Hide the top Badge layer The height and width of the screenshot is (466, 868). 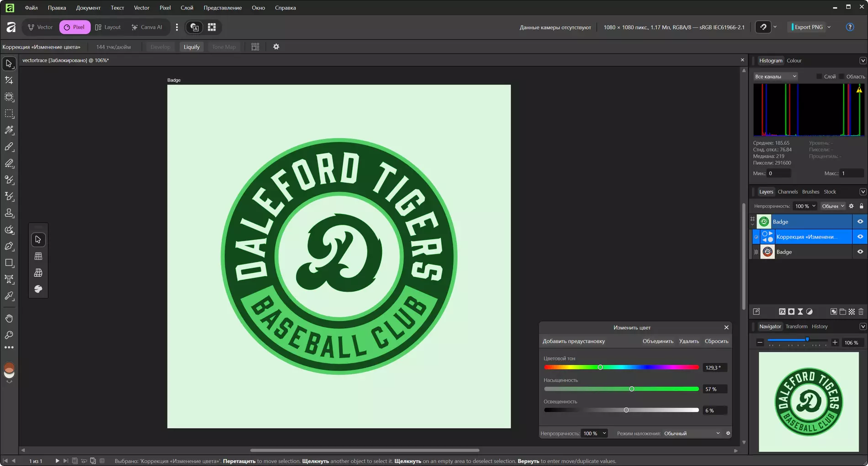pos(860,222)
